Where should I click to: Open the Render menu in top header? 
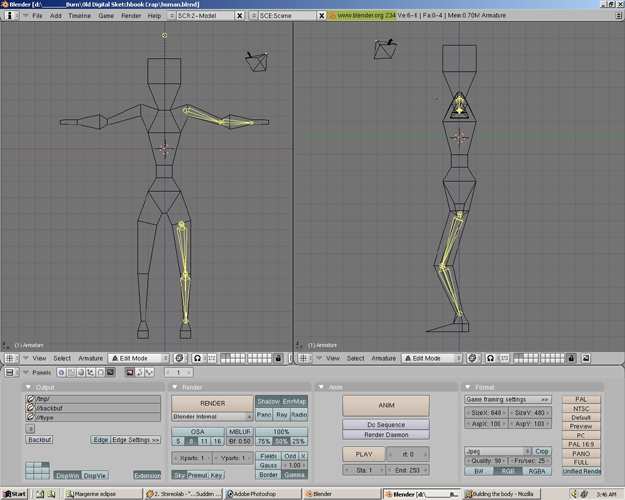click(x=131, y=16)
